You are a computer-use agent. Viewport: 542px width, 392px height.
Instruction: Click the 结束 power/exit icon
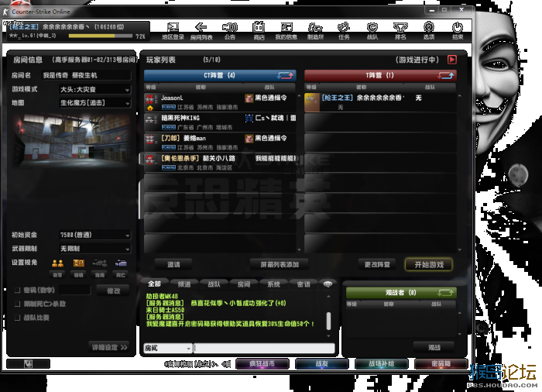pyautogui.click(x=458, y=31)
